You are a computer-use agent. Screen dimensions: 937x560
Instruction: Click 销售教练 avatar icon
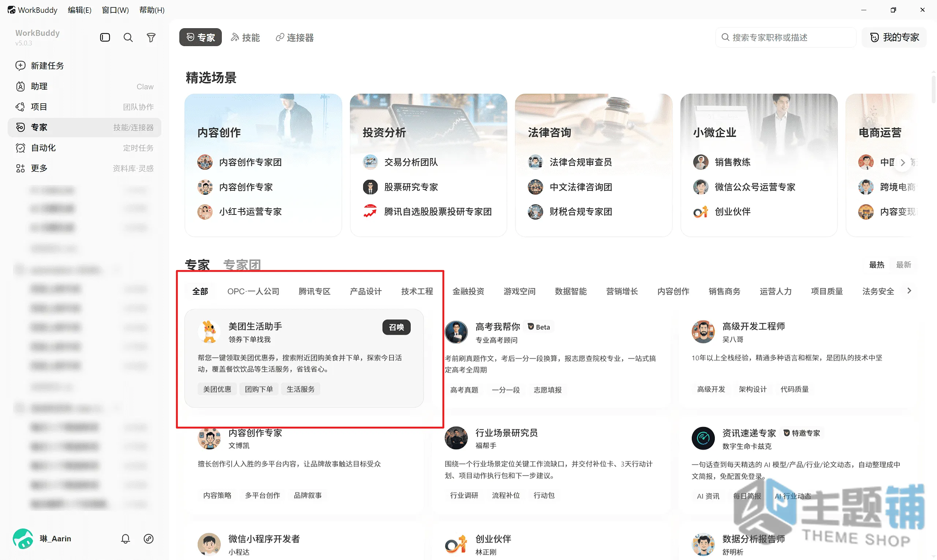(x=701, y=162)
